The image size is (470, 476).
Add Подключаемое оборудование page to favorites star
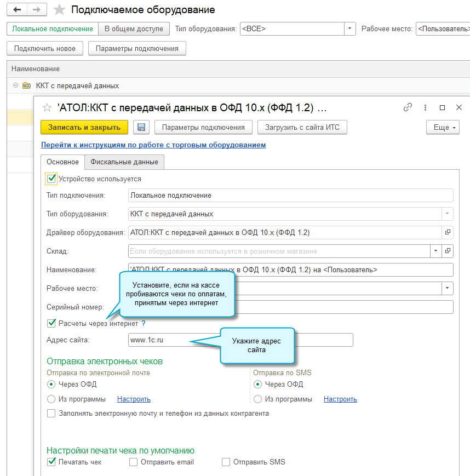point(59,10)
